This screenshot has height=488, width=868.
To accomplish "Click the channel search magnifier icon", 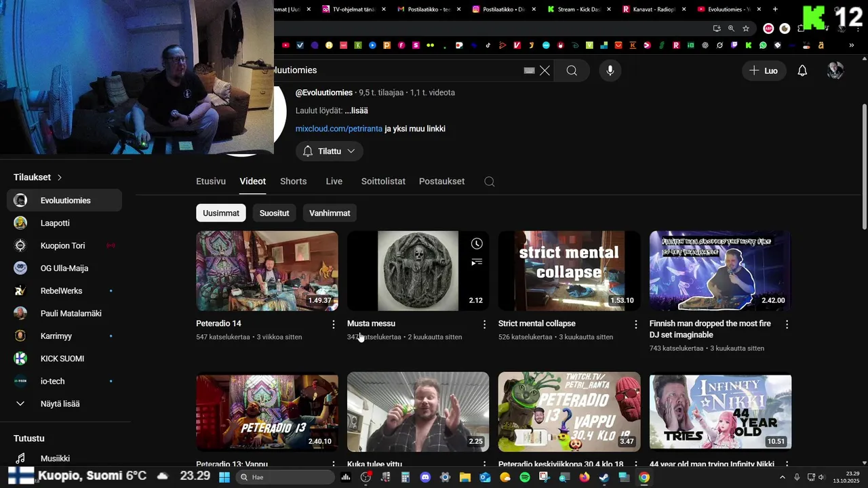I will click(490, 182).
